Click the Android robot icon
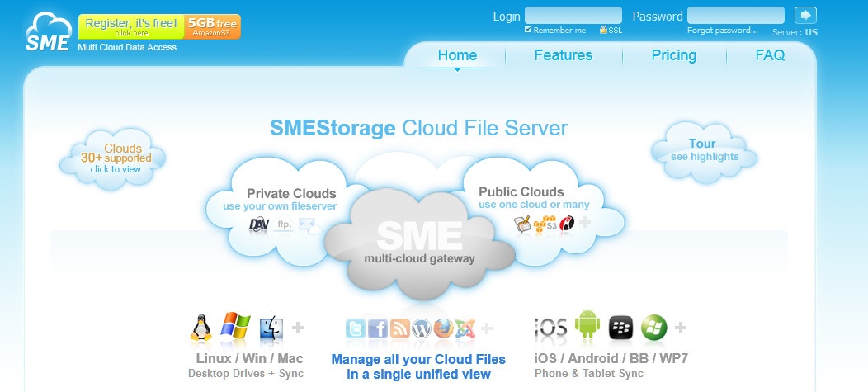 click(x=587, y=324)
